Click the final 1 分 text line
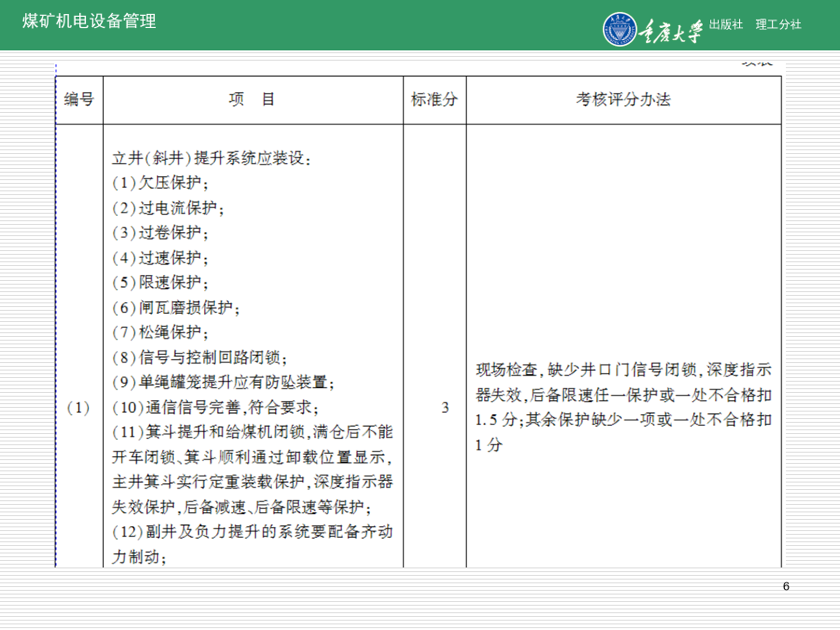The width and height of the screenshot is (840, 630). point(488,445)
